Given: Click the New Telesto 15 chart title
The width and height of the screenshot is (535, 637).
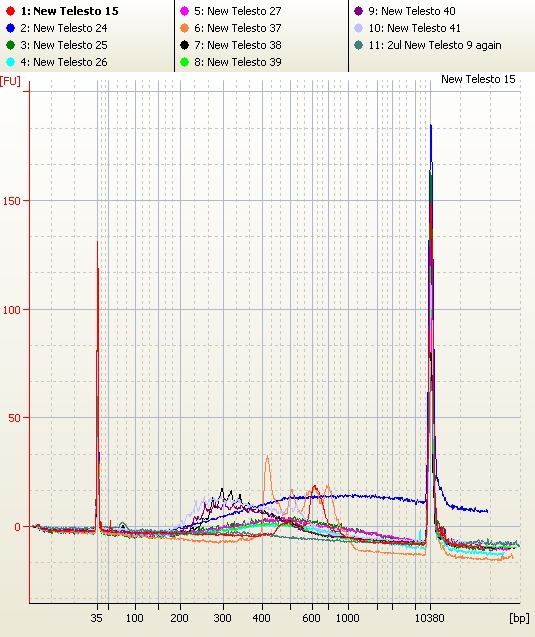Looking at the screenshot, I should point(478,79).
